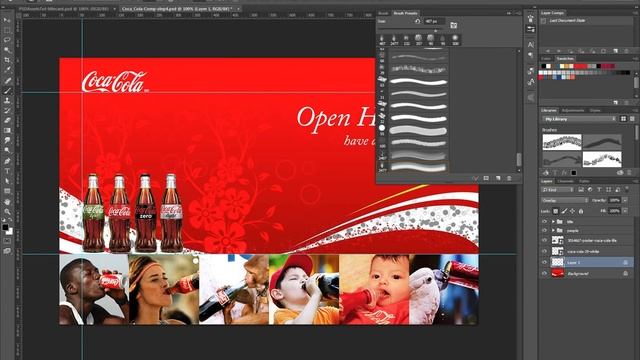Delete brush preset trash icon
This screenshot has height=360, width=640.
pyautogui.click(x=509, y=178)
